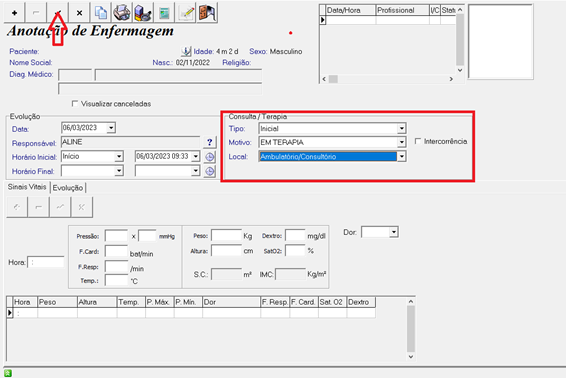Image resolution: width=566 pixels, height=378 pixels.
Task: Click greyed checkmark icon in Sinais Vitais toolbar
Action: [x=60, y=207]
